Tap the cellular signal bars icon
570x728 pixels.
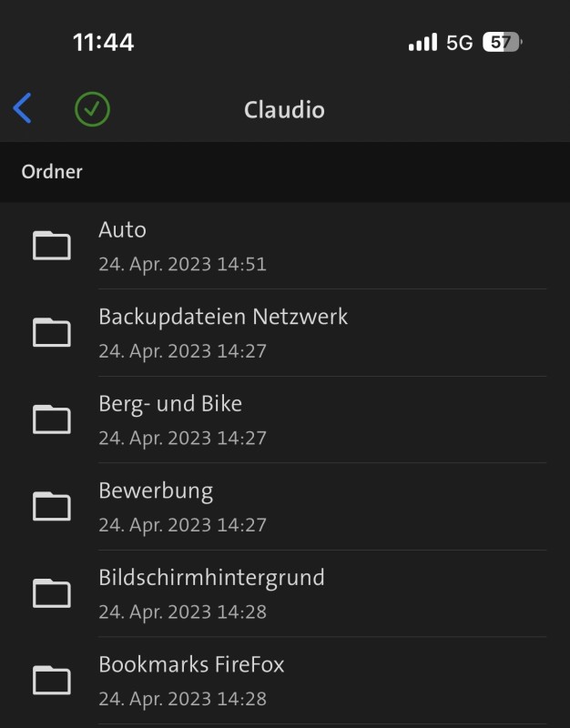(x=422, y=42)
